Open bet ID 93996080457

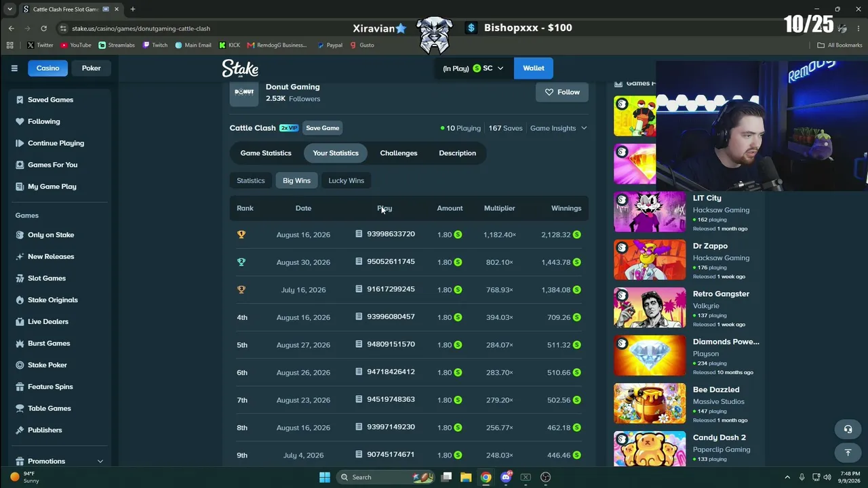point(391,317)
